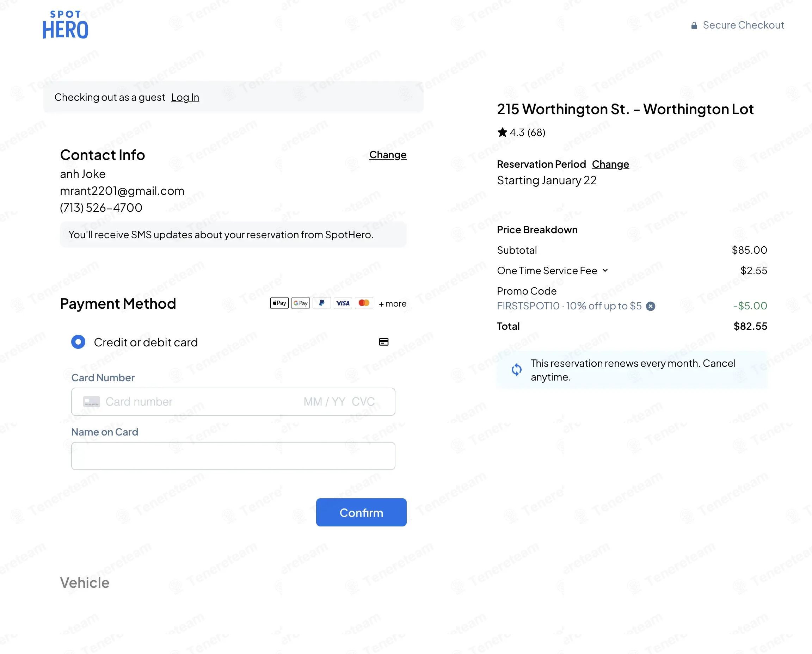Click the name anh Joke
The image size is (812, 654).
(x=82, y=174)
